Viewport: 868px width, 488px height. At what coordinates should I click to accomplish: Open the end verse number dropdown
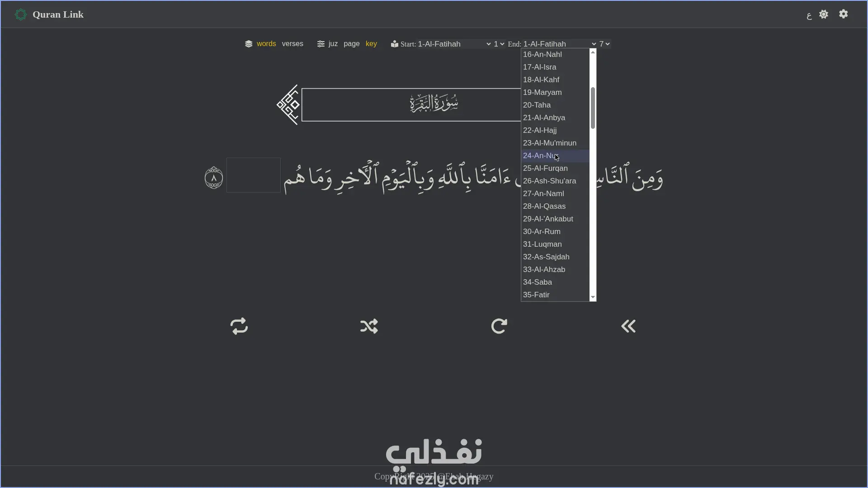[x=604, y=44]
